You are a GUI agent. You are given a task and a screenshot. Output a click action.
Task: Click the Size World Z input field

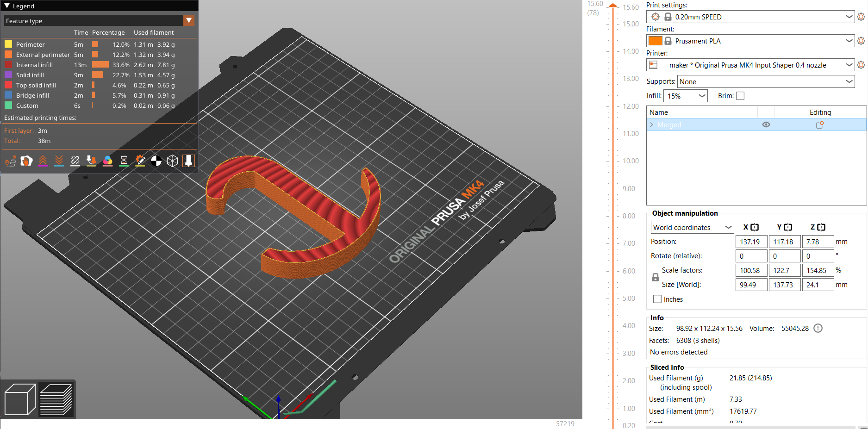(x=818, y=285)
